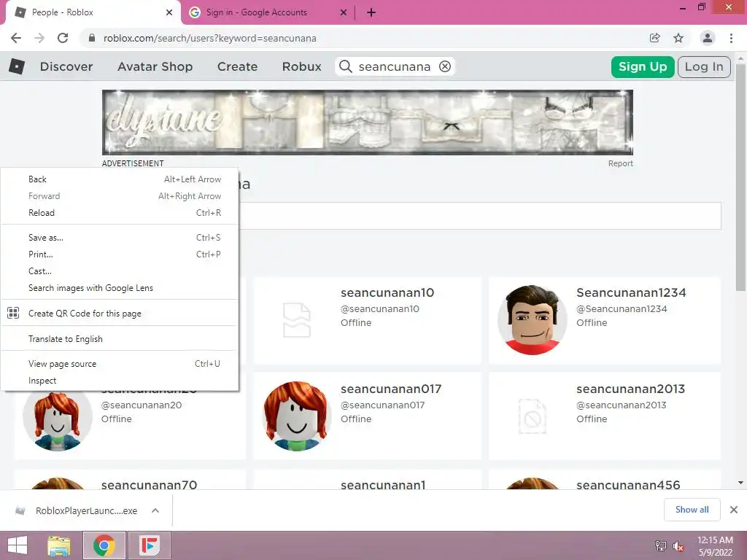Click the network tray icon
747x560 pixels.
coord(661,546)
